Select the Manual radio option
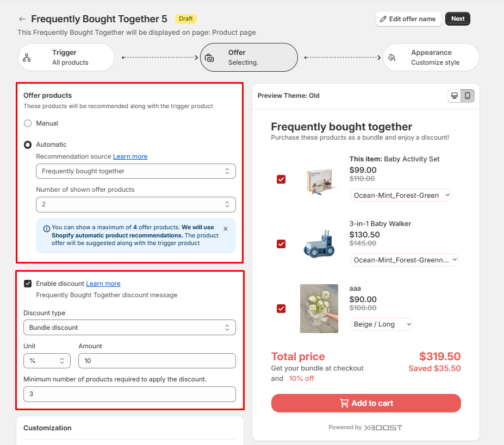 point(28,123)
